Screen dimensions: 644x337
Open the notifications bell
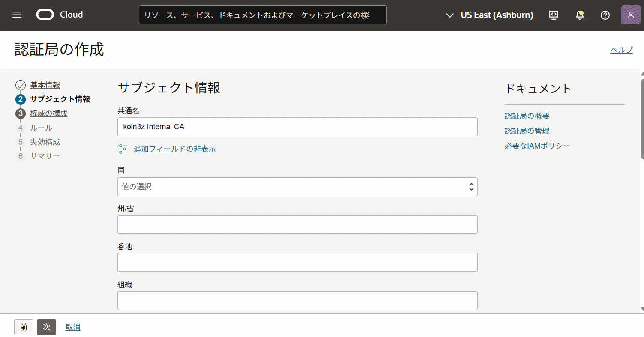pos(580,15)
